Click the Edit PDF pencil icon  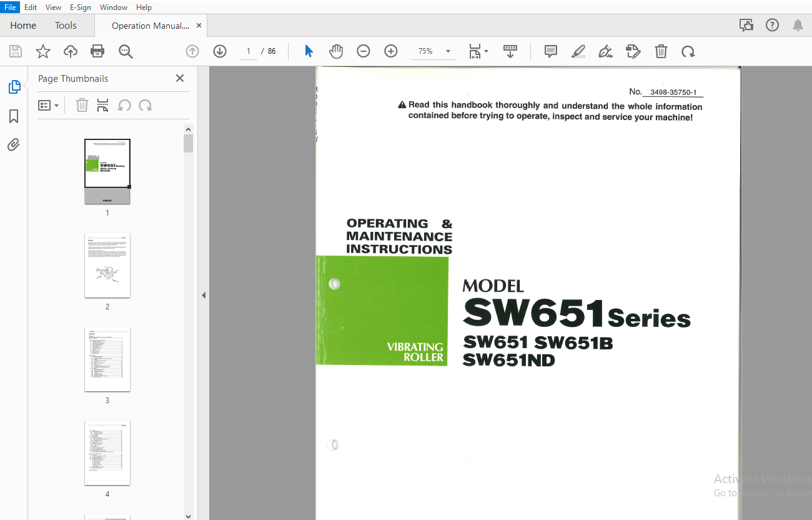633,51
